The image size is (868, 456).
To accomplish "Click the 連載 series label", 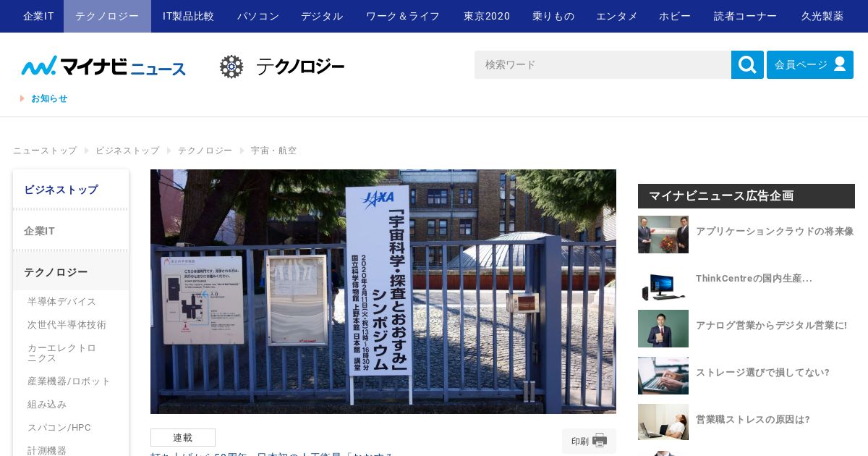I will click(x=183, y=437).
